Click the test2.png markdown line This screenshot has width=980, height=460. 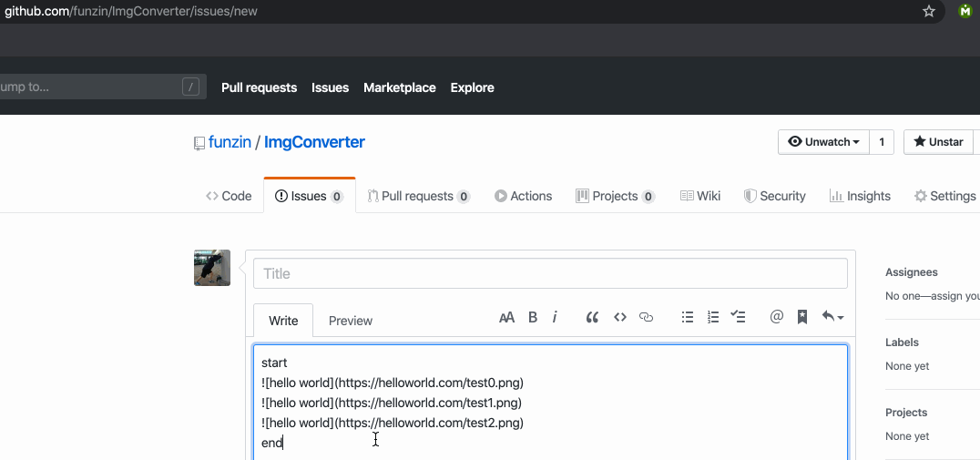click(393, 424)
